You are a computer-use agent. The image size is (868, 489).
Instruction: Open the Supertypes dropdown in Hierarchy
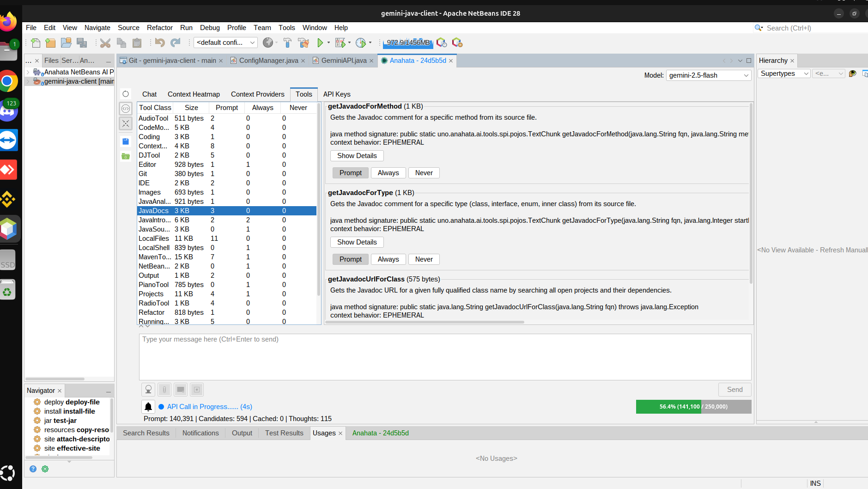(x=784, y=73)
